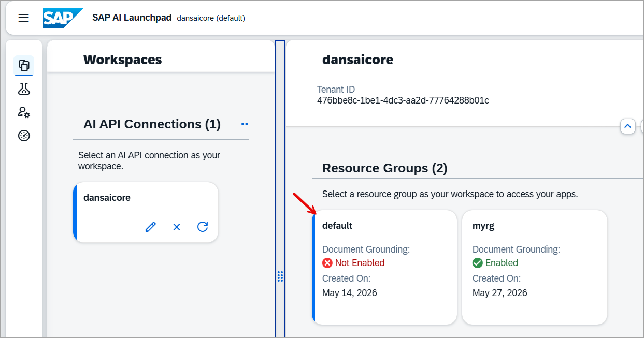This screenshot has height=338, width=644.
Task: Open the Administration user-settings icon
Action: [24, 112]
